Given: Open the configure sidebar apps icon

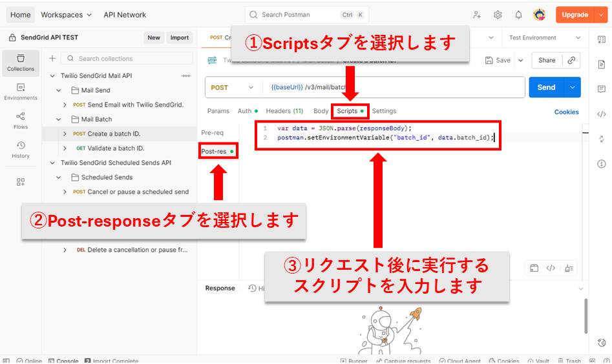Looking at the screenshot, I should click(x=21, y=182).
